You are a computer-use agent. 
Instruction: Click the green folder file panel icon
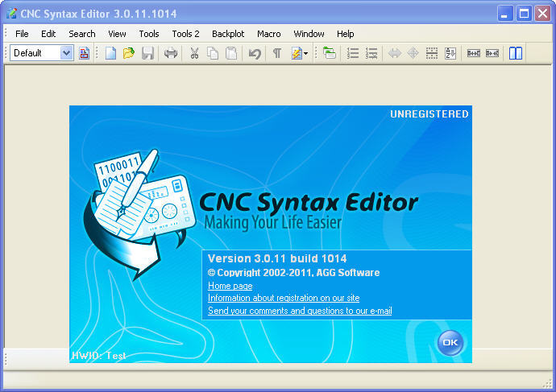330,53
